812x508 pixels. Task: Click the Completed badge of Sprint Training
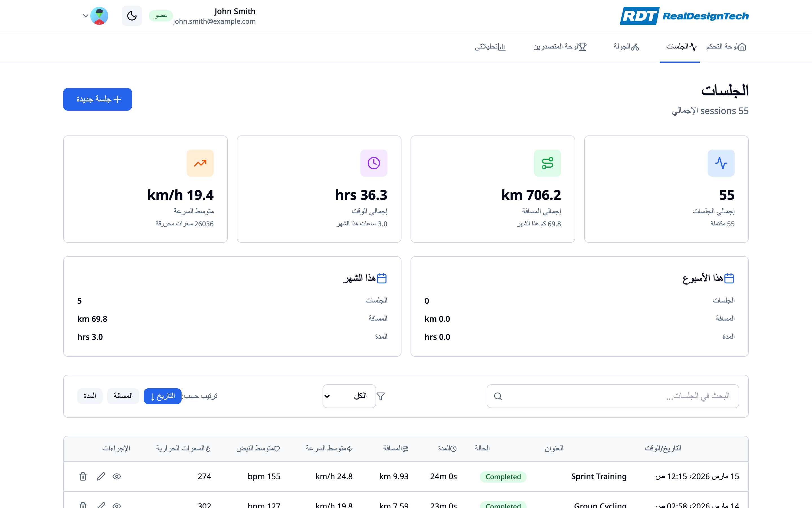[503, 476]
